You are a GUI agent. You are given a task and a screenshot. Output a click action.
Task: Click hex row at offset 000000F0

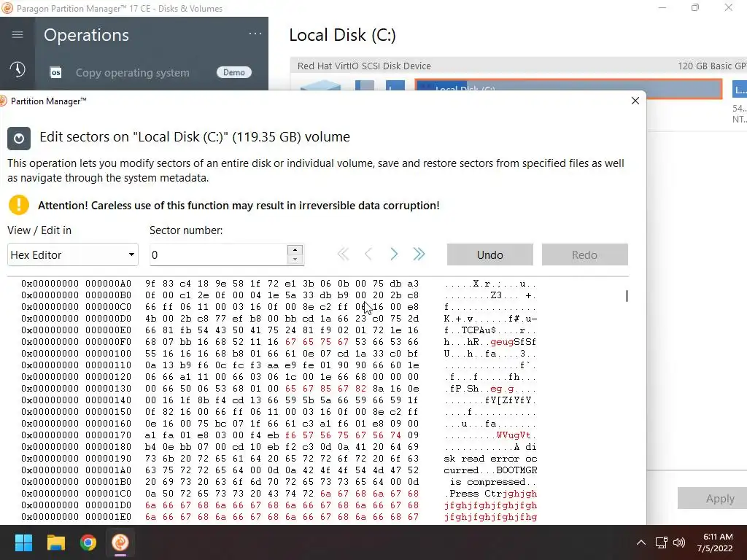click(279, 342)
